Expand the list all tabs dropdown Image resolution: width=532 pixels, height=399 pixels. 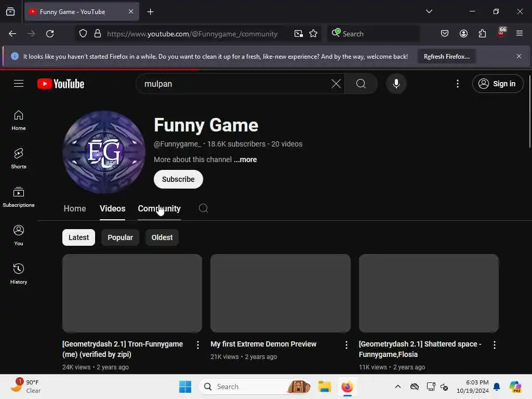point(429,11)
